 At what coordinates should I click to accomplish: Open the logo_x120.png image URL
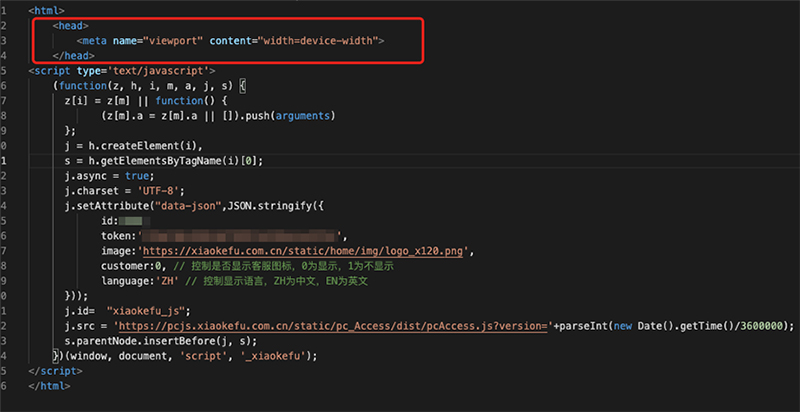303,251
